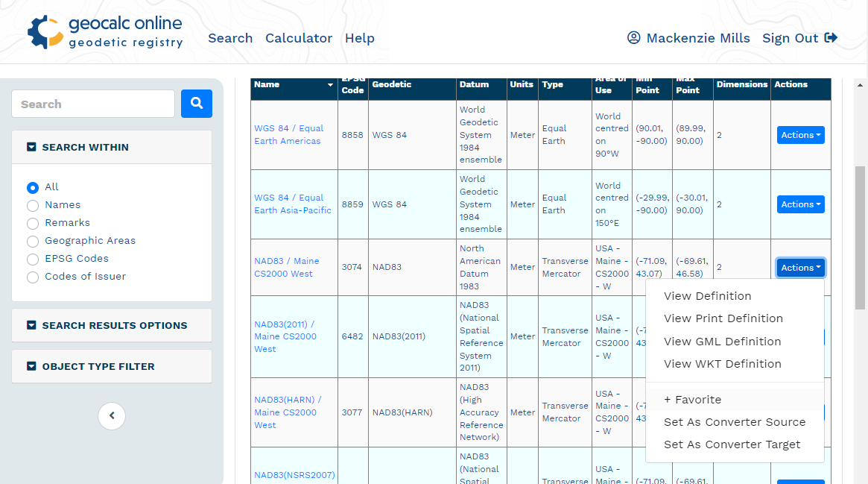Image resolution: width=868 pixels, height=484 pixels.
Task: Open WGS 84 / Equal Earth Americas link
Action: click(x=289, y=134)
